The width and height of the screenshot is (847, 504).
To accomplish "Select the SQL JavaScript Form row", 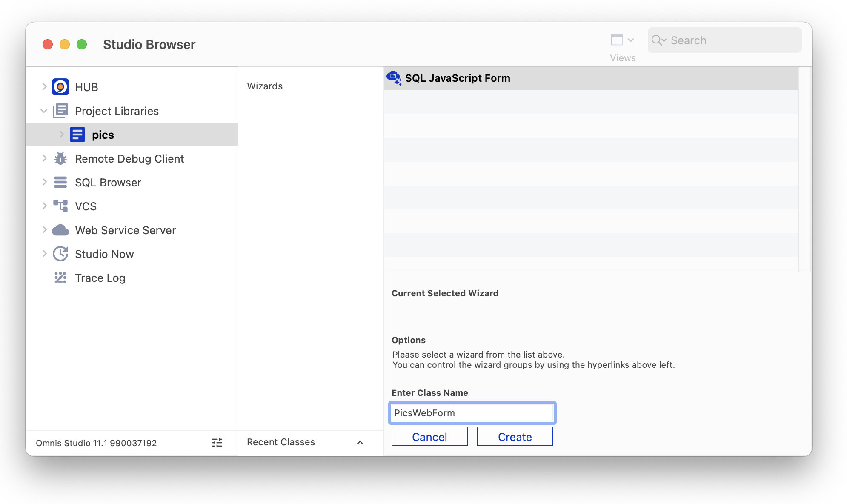I will point(591,78).
